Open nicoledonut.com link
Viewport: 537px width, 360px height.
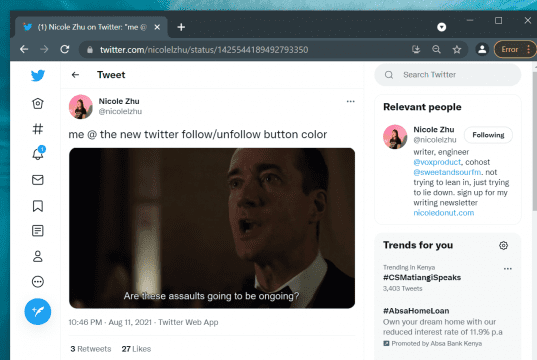[444, 213]
